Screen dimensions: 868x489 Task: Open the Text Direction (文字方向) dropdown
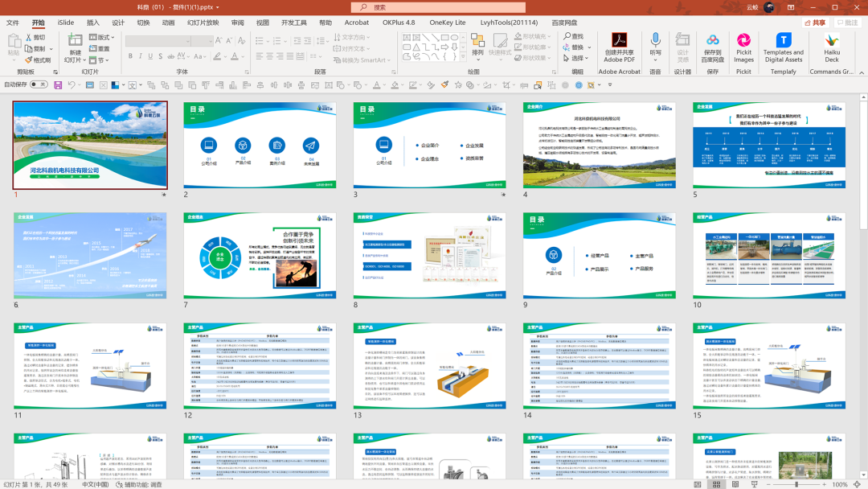tap(352, 37)
